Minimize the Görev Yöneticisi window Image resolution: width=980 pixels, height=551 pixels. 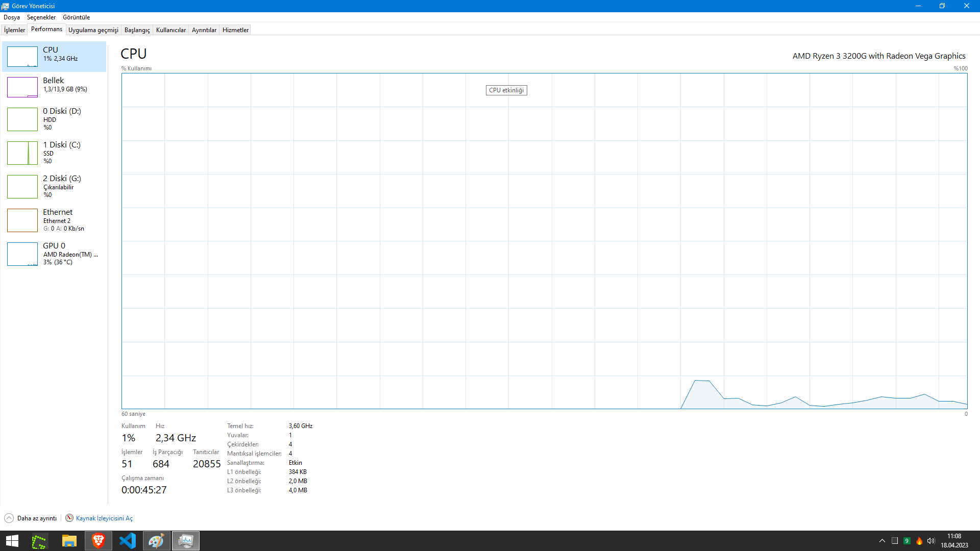click(x=918, y=6)
